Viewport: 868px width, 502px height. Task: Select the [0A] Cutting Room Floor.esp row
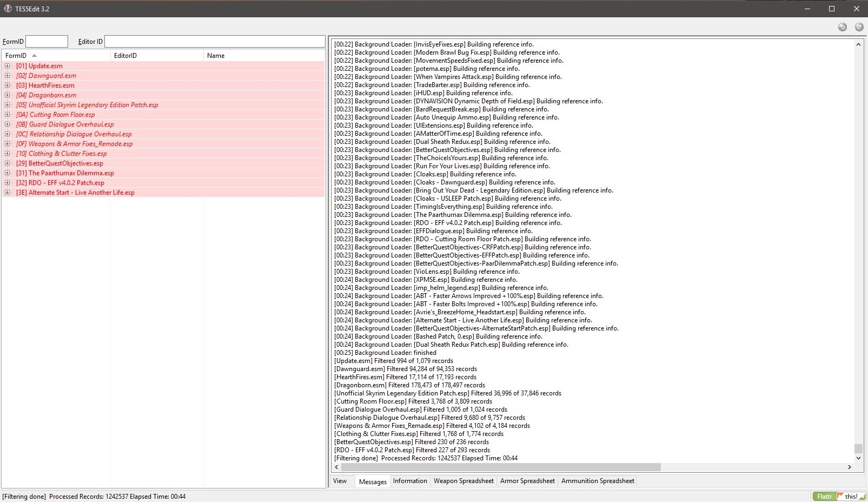coord(163,115)
